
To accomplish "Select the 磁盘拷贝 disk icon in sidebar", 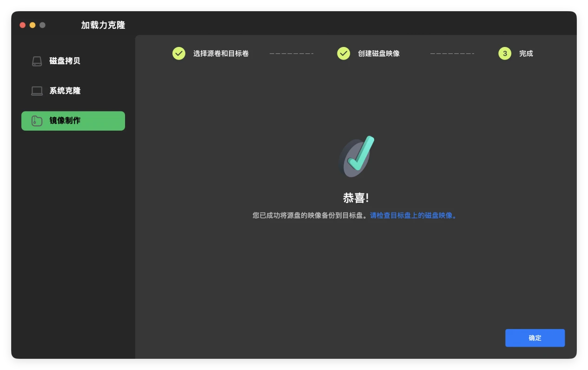I will pyautogui.click(x=37, y=61).
